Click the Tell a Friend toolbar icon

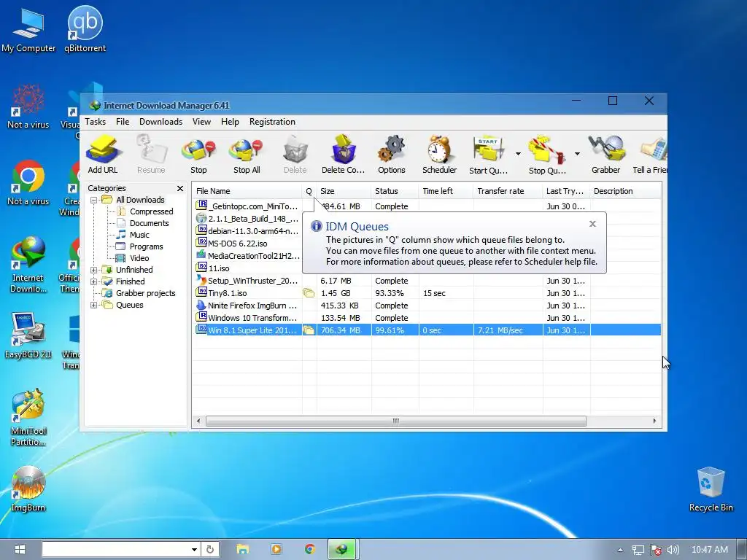[x=650, y=155]
